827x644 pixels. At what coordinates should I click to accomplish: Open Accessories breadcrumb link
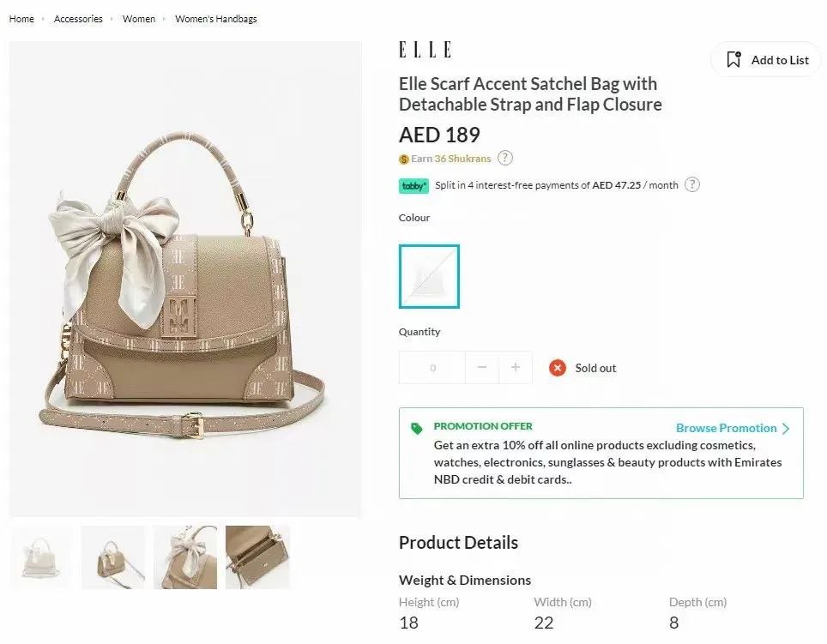(x=78, y=19)
